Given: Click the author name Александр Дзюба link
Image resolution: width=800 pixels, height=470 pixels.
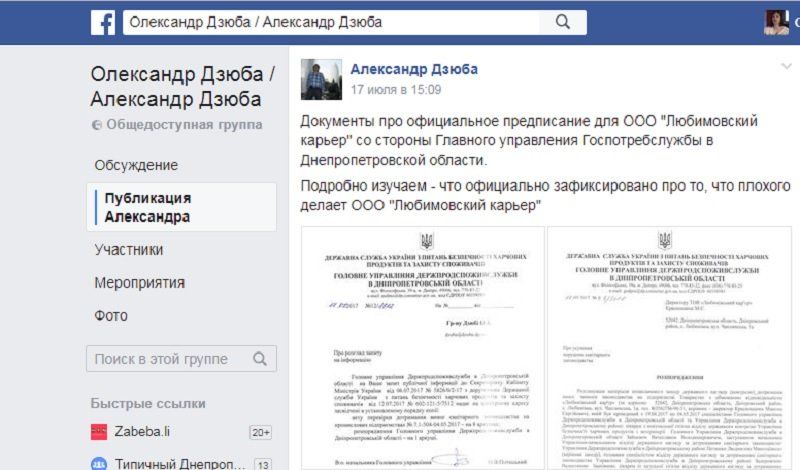Looking at the screenshot, I should [414, 69].
